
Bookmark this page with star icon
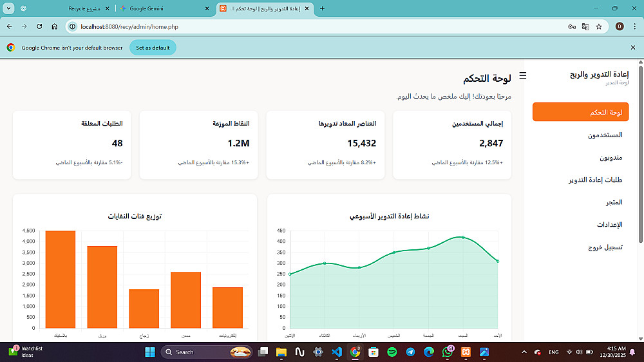(599, 26)
